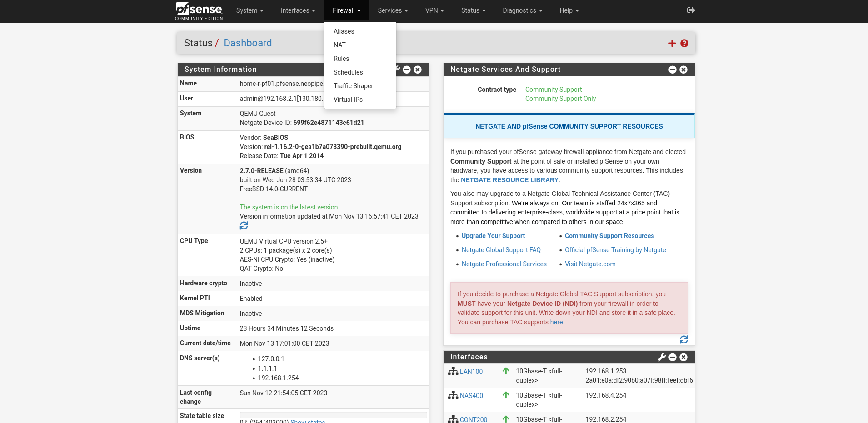Click the NAS400 network interface icon
Viewport: 868px width, 423px height.
coord(453,395)
